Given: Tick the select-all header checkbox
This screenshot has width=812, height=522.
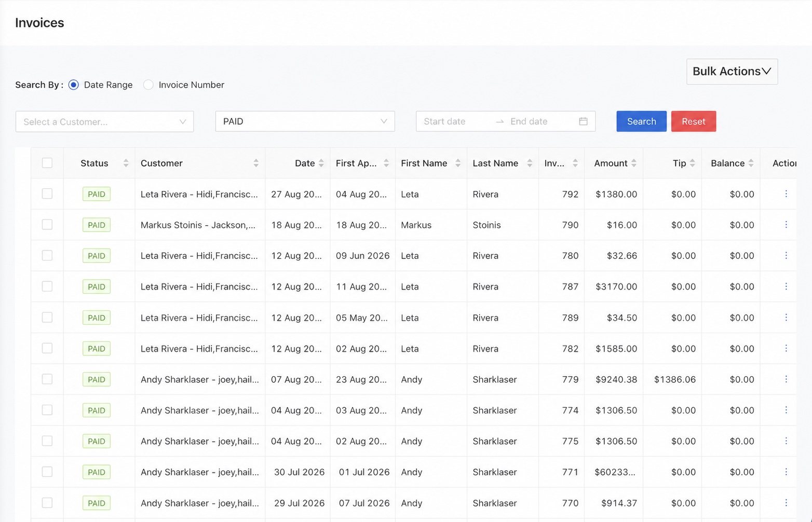Looking at the screenshot, I should (47, 163).
